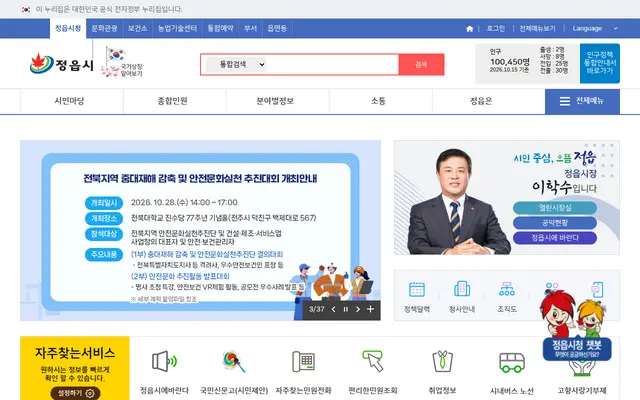
Task: Click the red 검색 button
Action: (421, 64)
